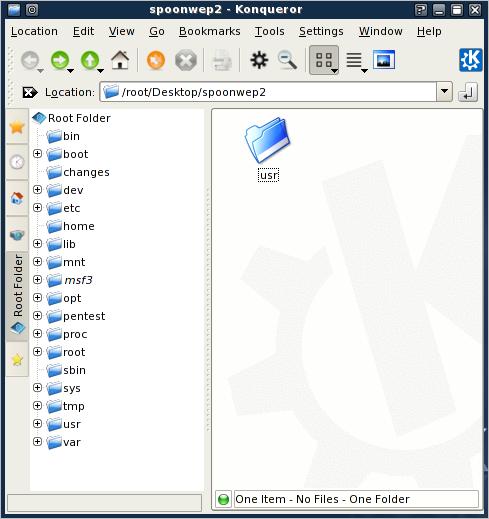Expand the etc folder node
Viewport: 489px width, 519px height.
pyautogui.click(x=37, y=208)
